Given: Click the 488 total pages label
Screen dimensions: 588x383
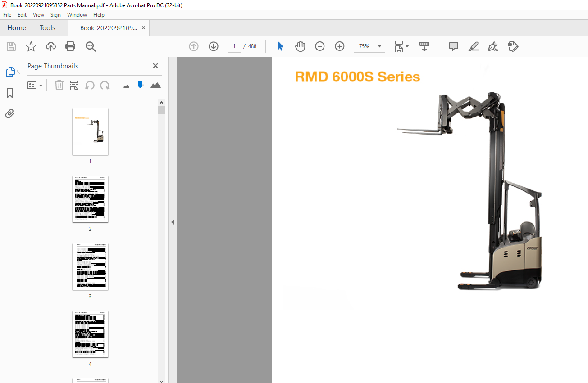Looking at the screenshot, I should point(252,46).
